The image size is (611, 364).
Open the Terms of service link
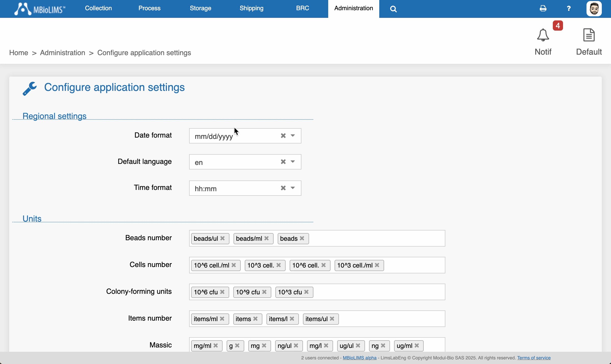tap(534, 358)
